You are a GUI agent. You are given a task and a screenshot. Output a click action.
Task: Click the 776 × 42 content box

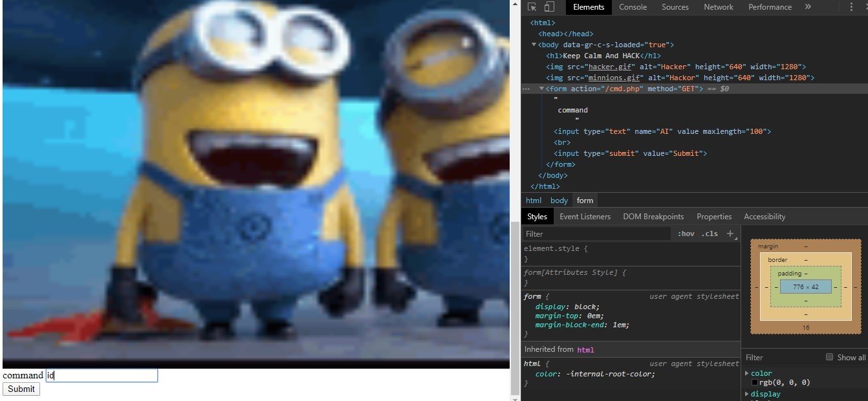[805, 287]
